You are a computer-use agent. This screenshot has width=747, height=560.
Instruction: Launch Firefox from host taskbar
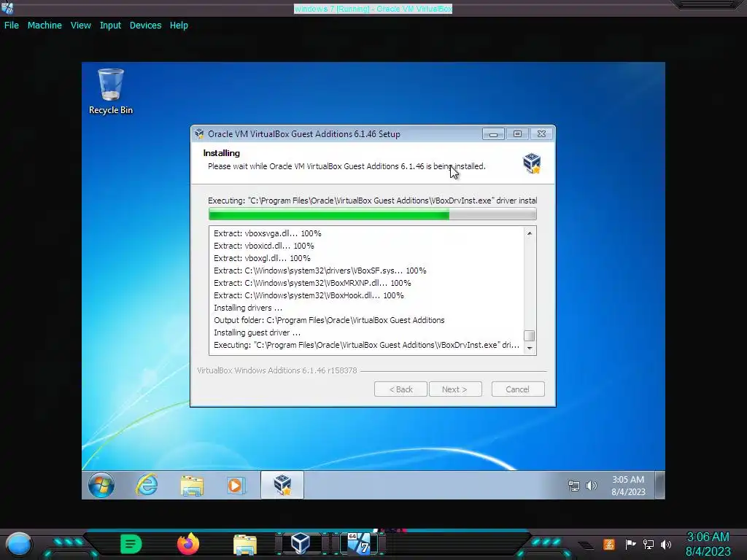(188, 544)
